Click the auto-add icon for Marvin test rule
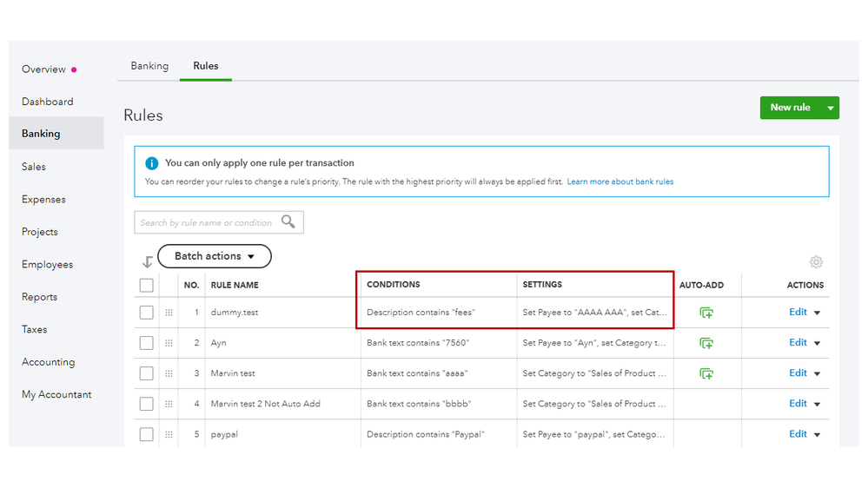The height and width of the screenshot is (488, 868). coord(706,373)
